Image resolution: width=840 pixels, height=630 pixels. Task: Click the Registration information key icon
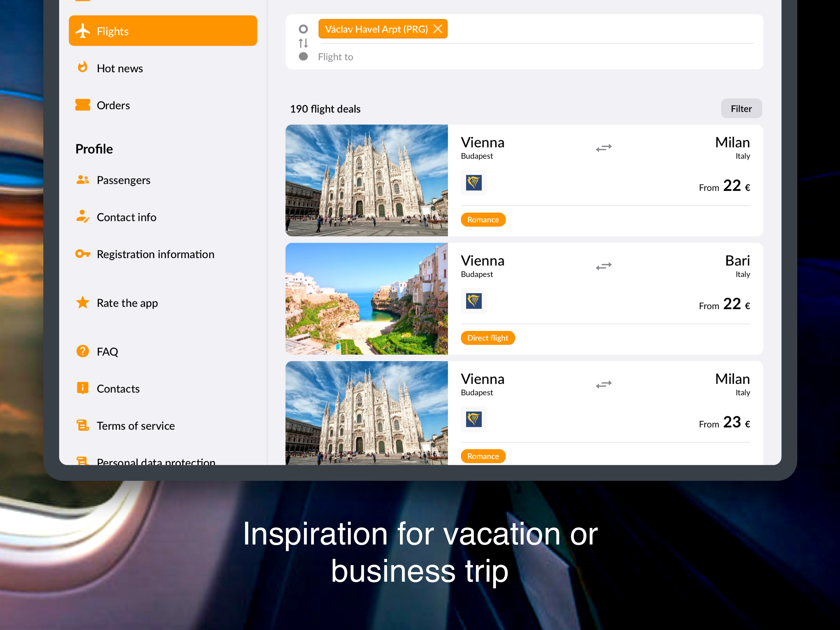[x=82, y=253]
